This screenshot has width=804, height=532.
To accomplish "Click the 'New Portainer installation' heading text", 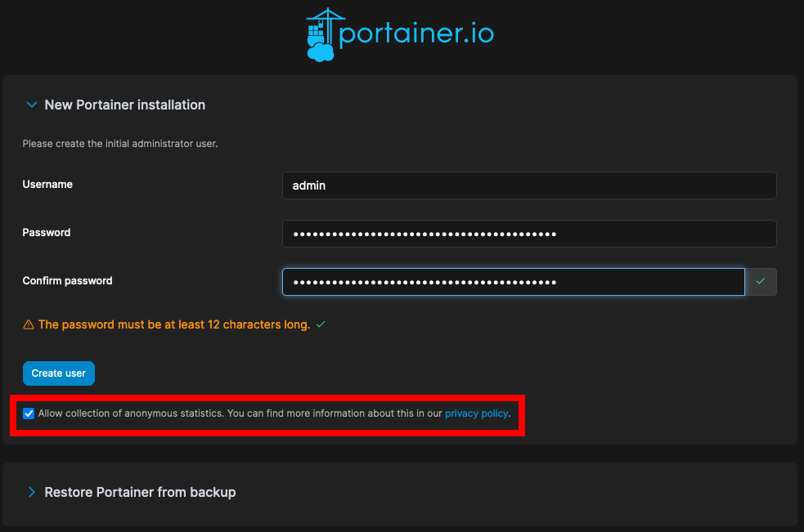I will click(124, 105).
